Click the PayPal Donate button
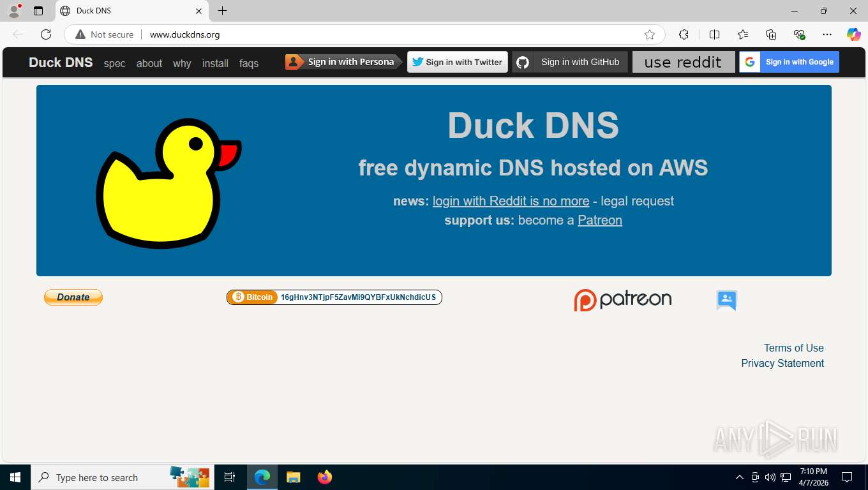 coord(73,297)
